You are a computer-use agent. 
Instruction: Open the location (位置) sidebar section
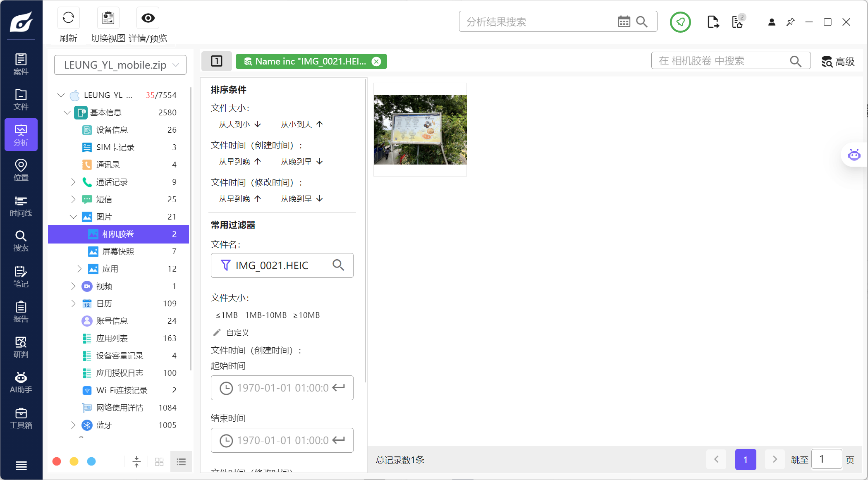pos(21,170)
